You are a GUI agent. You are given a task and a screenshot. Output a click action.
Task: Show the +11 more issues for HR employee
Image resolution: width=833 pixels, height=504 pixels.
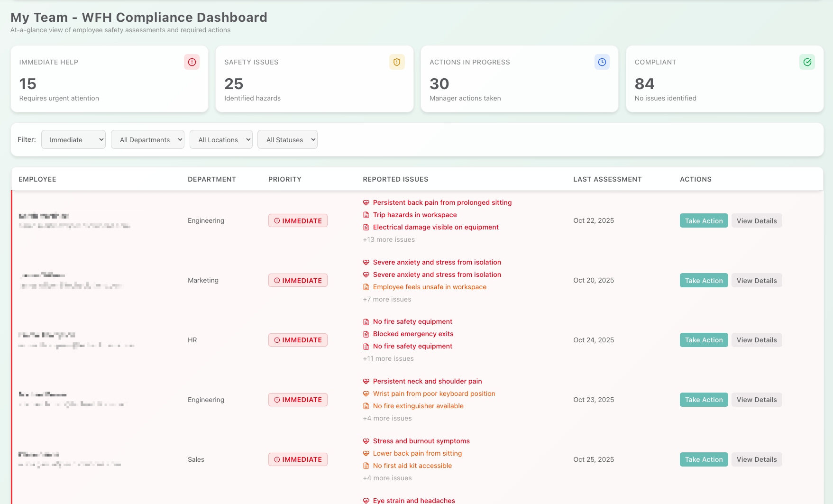(388, 359)
